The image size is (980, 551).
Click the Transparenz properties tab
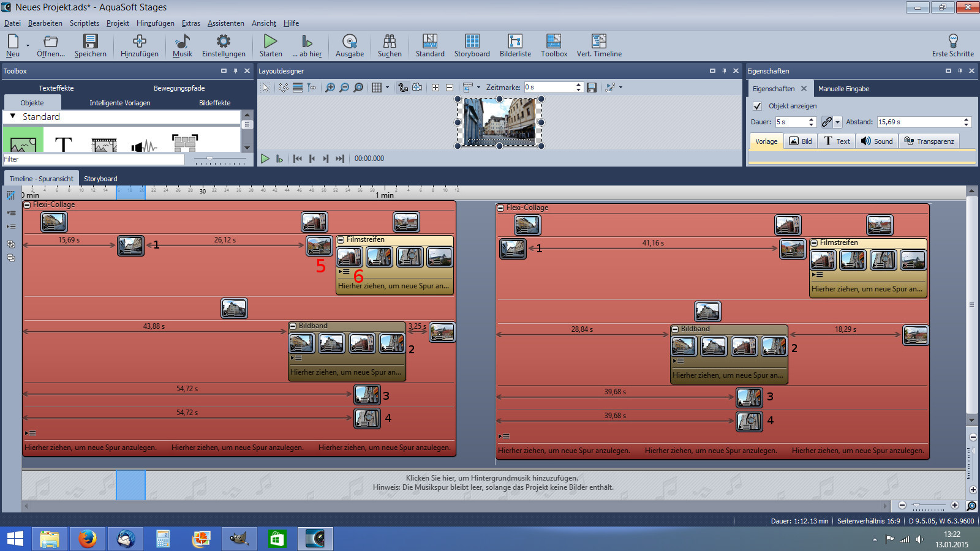pos(929,141)
